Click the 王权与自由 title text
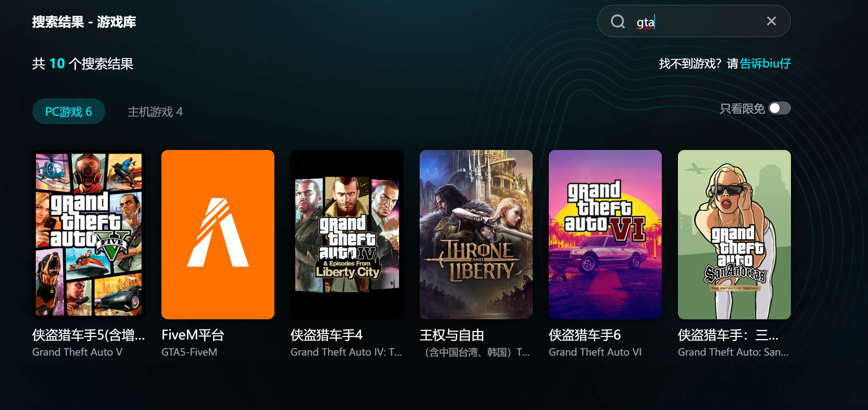Screen dimensions: 868x410 pos(452,335)
